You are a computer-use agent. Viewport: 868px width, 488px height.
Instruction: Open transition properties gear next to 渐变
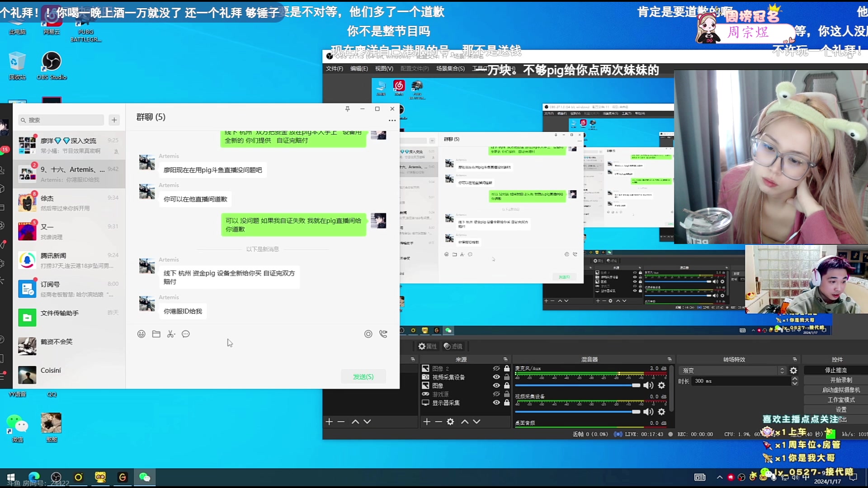(x=793, y=371)
